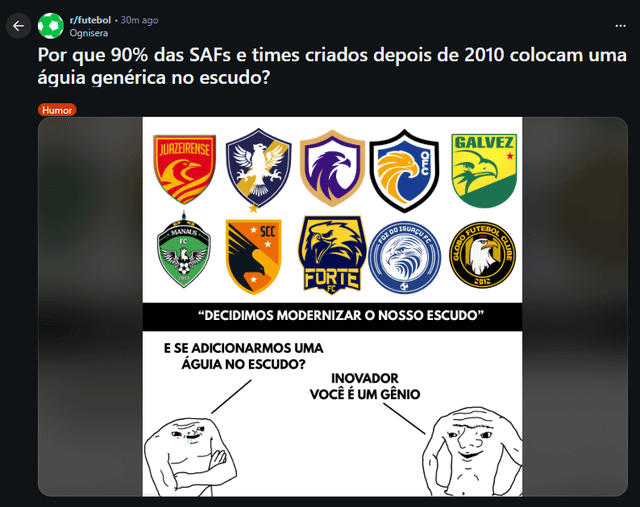This screenshot has width=640, height=507.
Task: Click the OEC blue-yellow eagle crest
Action: [x=404, y=171]
